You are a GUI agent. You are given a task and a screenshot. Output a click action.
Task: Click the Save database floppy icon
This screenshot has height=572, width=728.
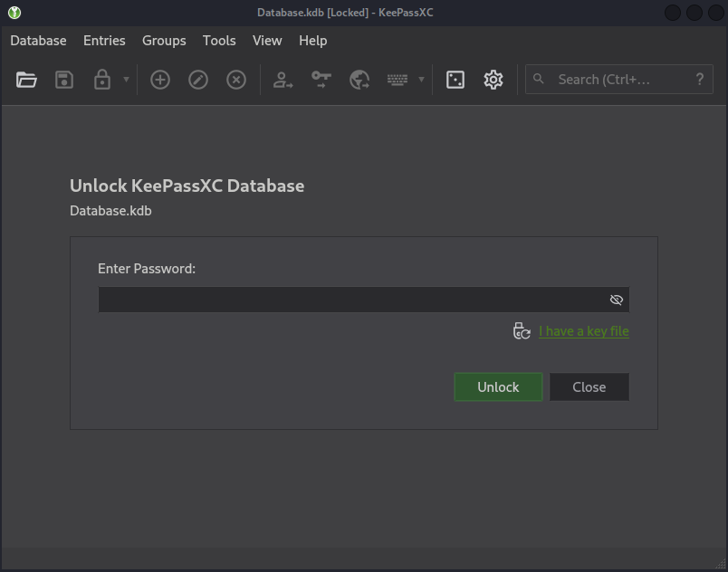(x=64, y=80)
